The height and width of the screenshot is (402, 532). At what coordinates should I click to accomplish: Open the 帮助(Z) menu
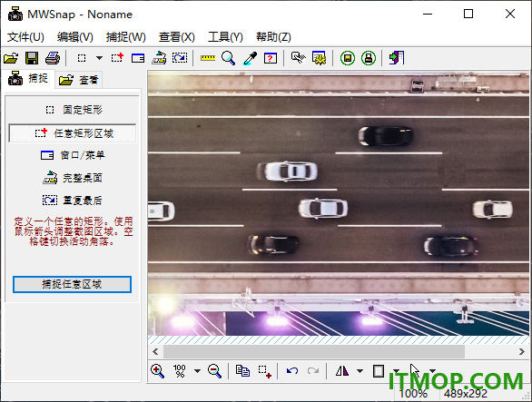[273, 37]
